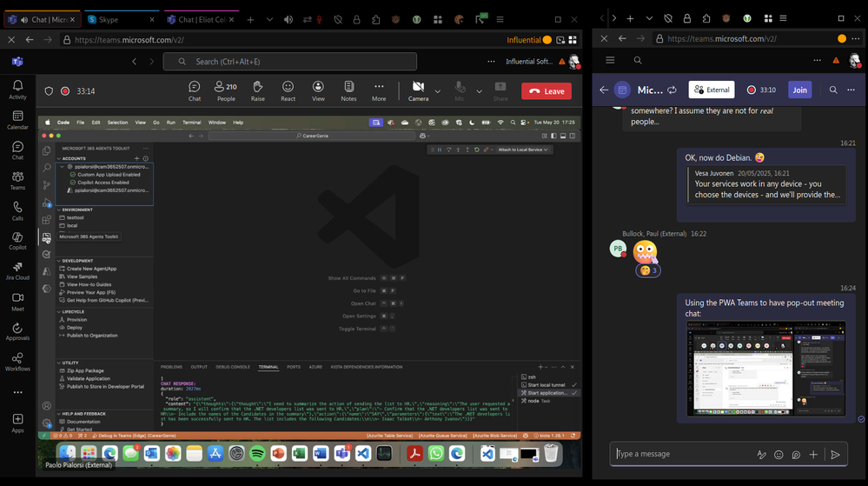Open Jira Cloud app

pos(17,271)
